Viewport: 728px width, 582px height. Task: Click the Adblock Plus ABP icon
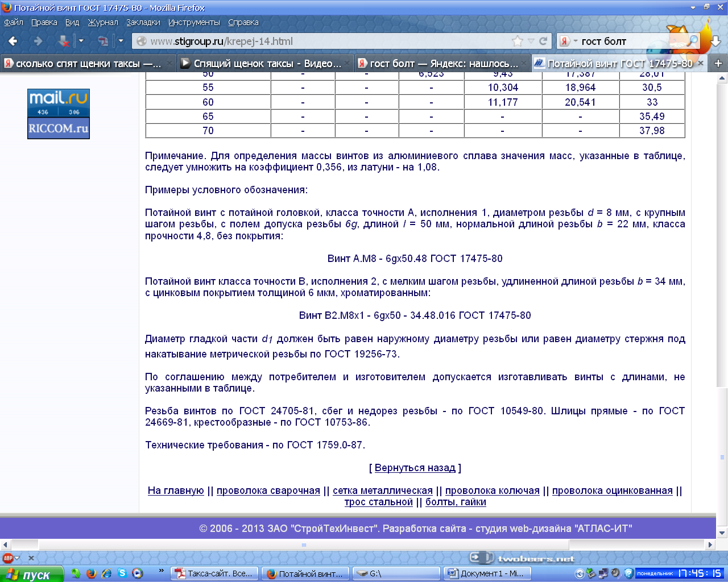click(x=8, y=558)
